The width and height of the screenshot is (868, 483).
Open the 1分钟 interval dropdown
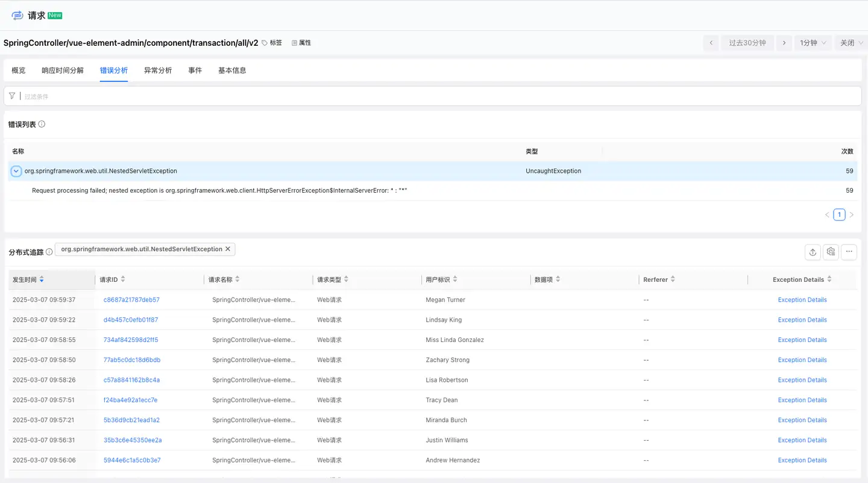click(x=813, y=43)
